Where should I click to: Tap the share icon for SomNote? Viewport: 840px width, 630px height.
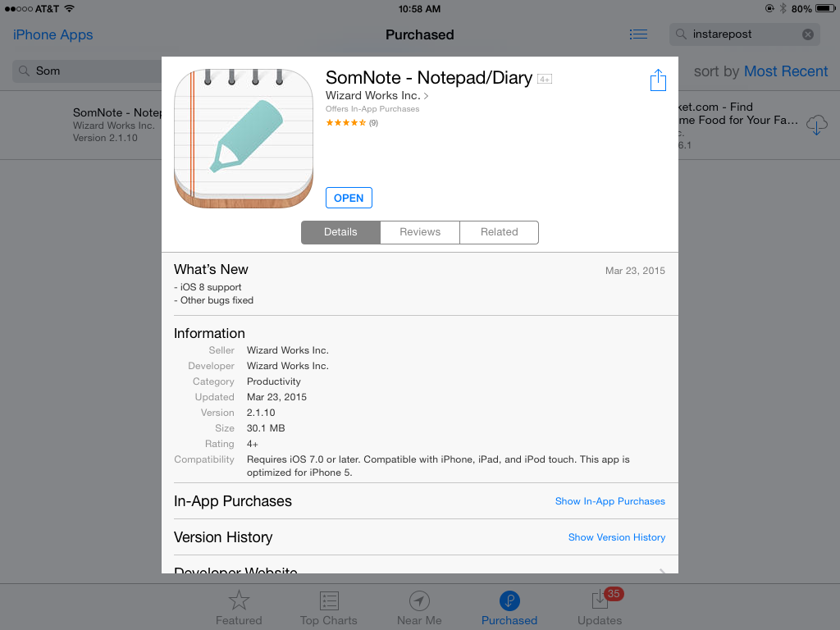(658, 80)
